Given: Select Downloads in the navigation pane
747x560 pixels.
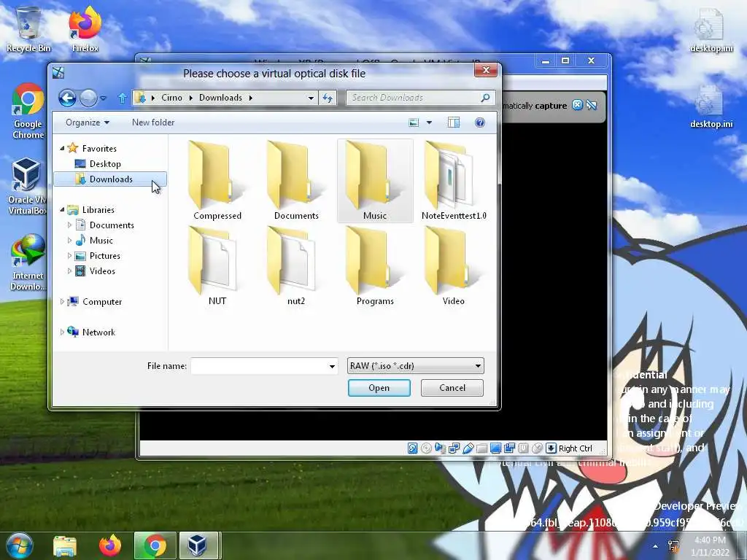Looking at the screenshot, I should click(x=110, y=179).
